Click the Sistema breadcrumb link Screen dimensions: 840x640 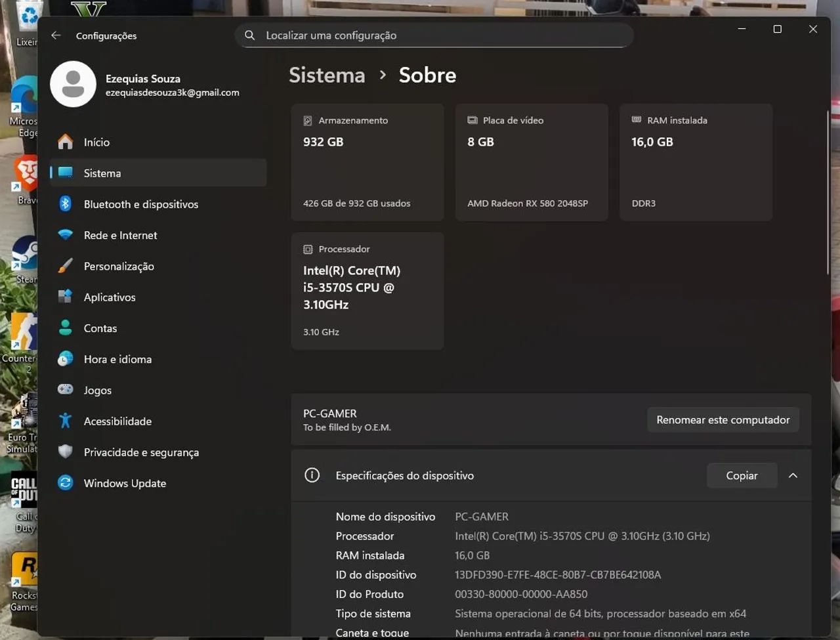pyautogui.click(x=327, y=75)
